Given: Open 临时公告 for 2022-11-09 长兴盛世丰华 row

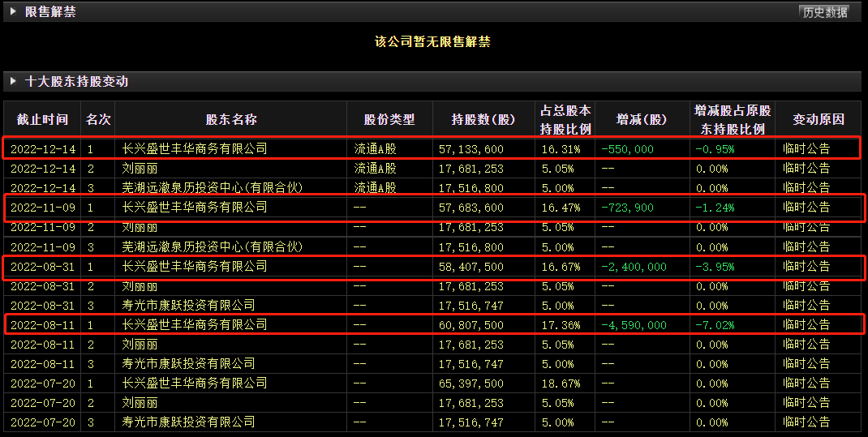Looking at the screenshot, I should click(x=806, y=208).
